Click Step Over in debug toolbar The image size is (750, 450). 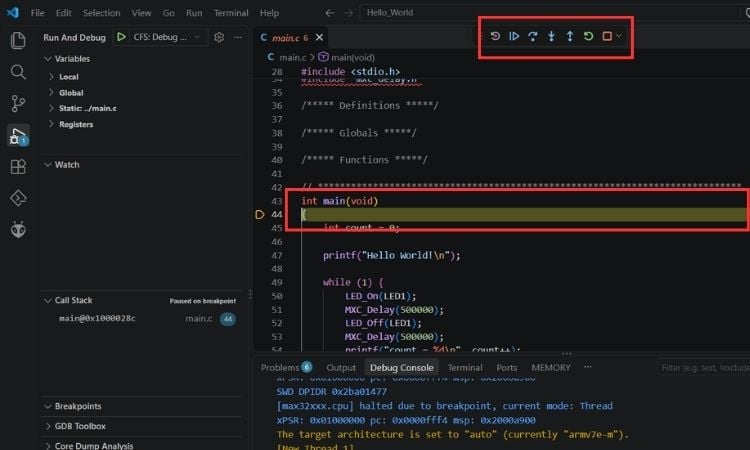point(532,36)
